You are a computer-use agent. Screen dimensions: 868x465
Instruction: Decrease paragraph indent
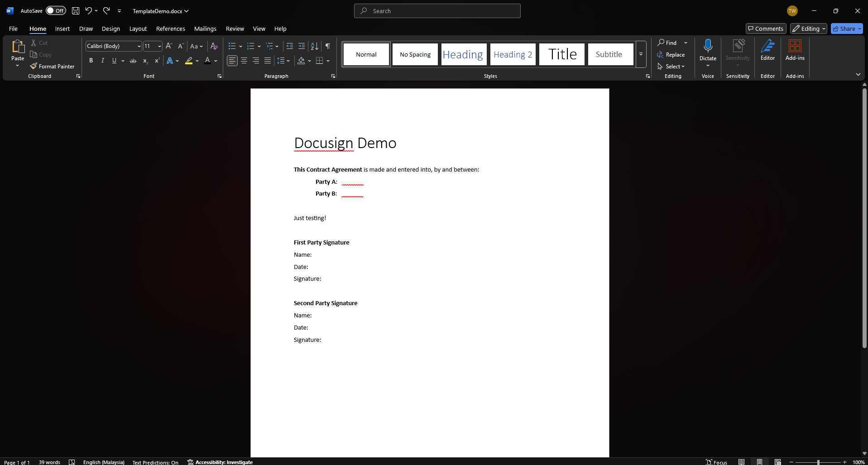point(290,46)
